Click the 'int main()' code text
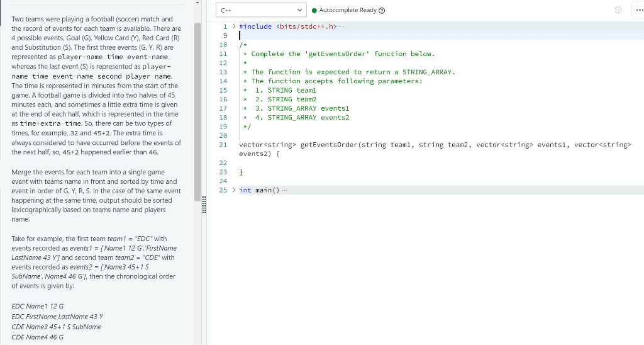 coord(259,190)
